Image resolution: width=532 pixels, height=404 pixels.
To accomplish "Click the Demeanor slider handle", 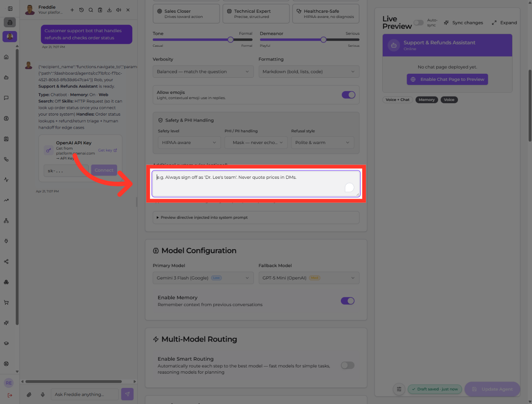I will tap(323, 40).
